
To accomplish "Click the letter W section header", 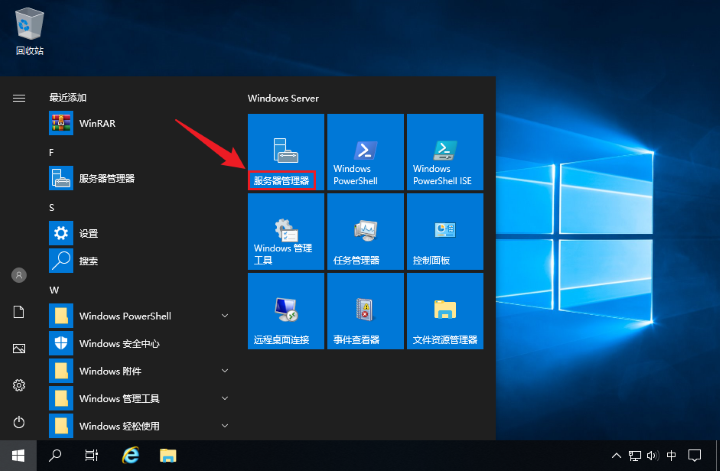I will click(x=54, y=290).
